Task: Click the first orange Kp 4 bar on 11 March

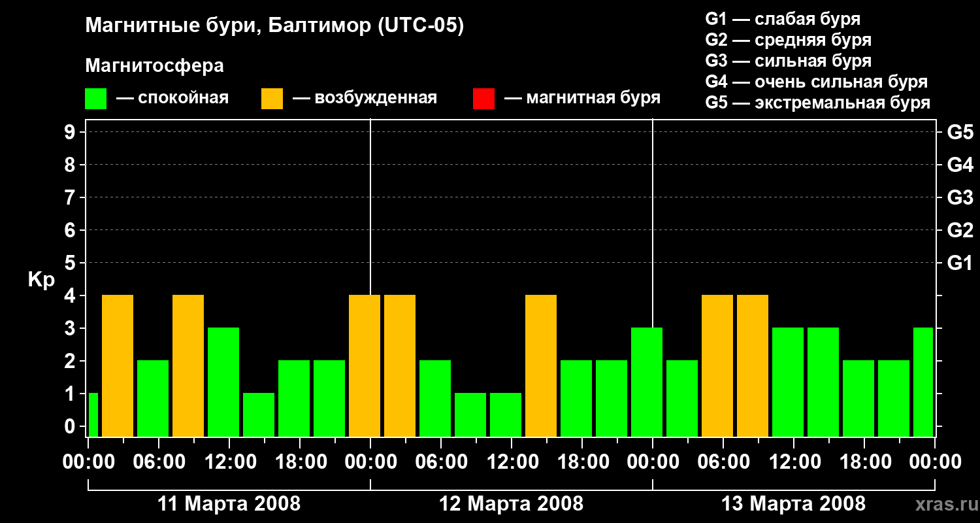Action: click(118, 365)
